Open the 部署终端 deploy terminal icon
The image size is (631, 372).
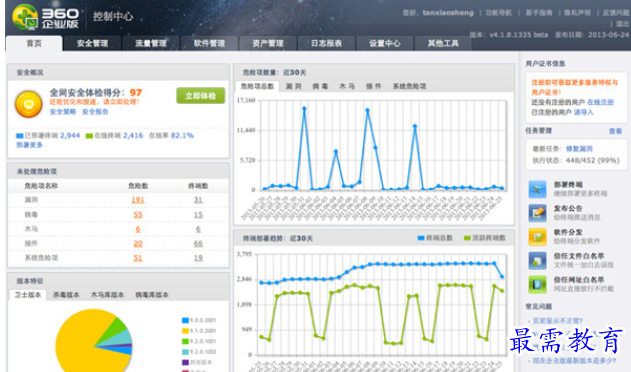(537, 189)
